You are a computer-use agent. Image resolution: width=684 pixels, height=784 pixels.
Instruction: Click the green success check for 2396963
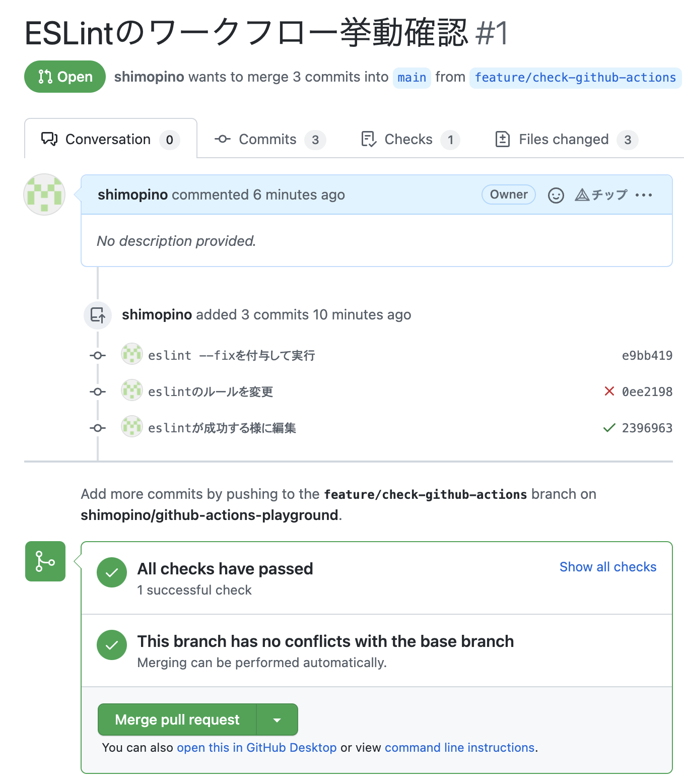point(609,428)
